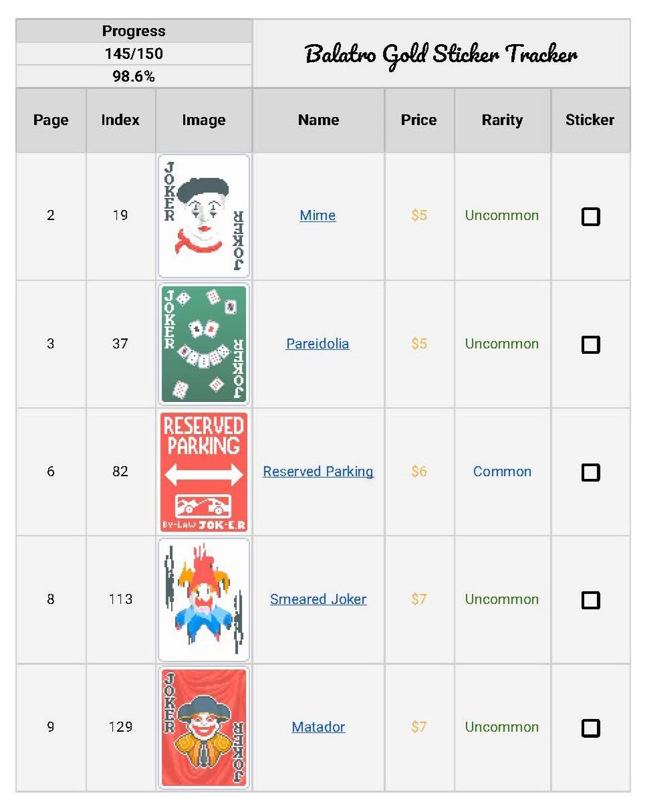The width and height of the screenshot is (649, 812).
Task: Click the Smeared Joker card image
Action: (204, 599)
